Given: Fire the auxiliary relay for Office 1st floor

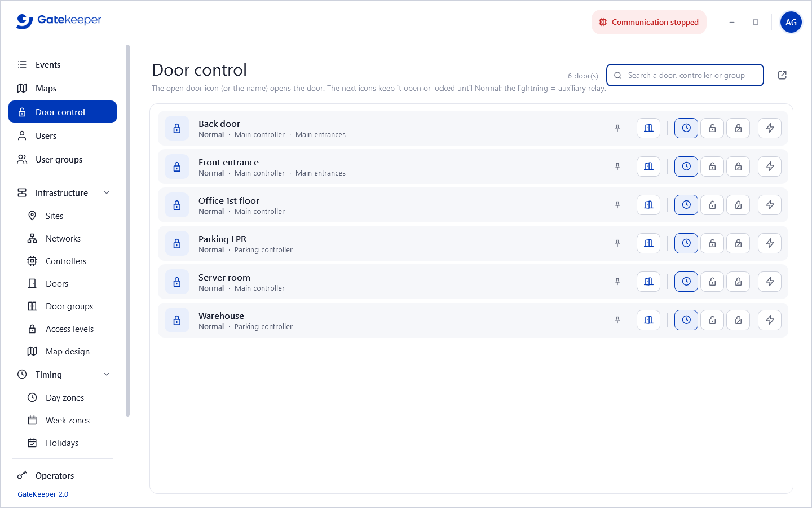Looking at the screenshot, I should 770,205.
